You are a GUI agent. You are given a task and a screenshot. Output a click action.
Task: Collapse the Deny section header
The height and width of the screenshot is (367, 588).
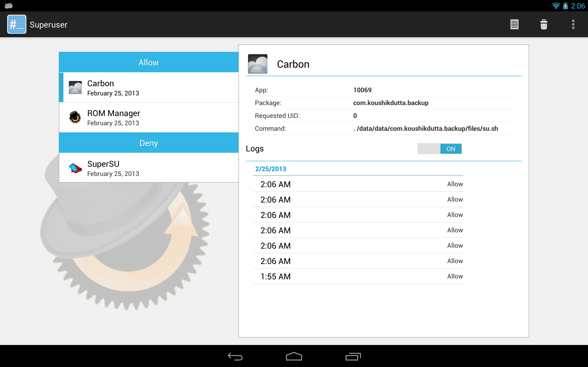coord(148,143)
